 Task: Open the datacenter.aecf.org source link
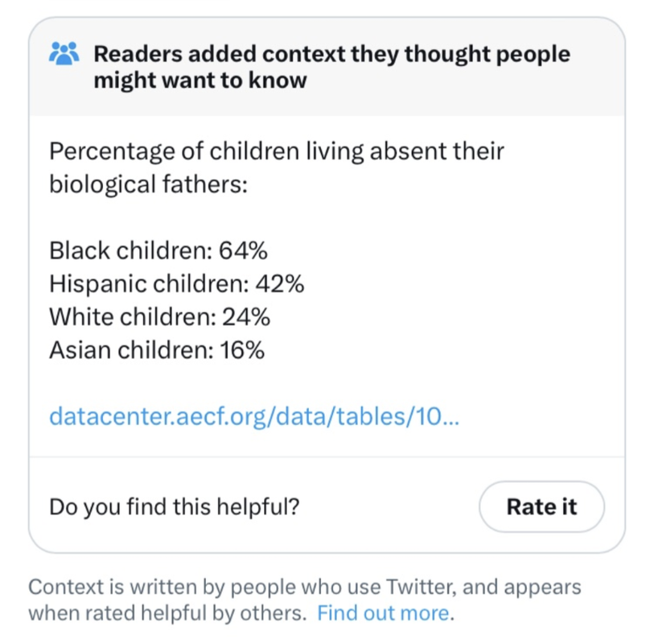coord(254,416)
